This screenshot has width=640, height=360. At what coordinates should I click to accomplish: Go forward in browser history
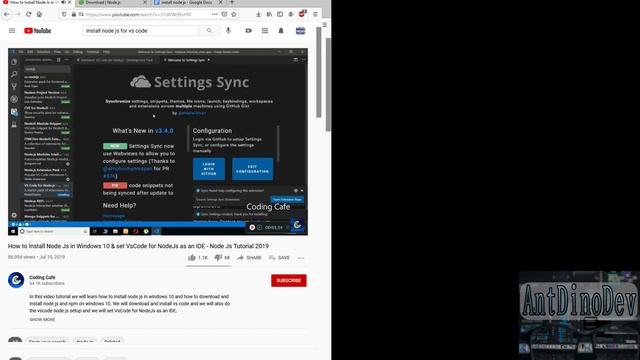18,14
